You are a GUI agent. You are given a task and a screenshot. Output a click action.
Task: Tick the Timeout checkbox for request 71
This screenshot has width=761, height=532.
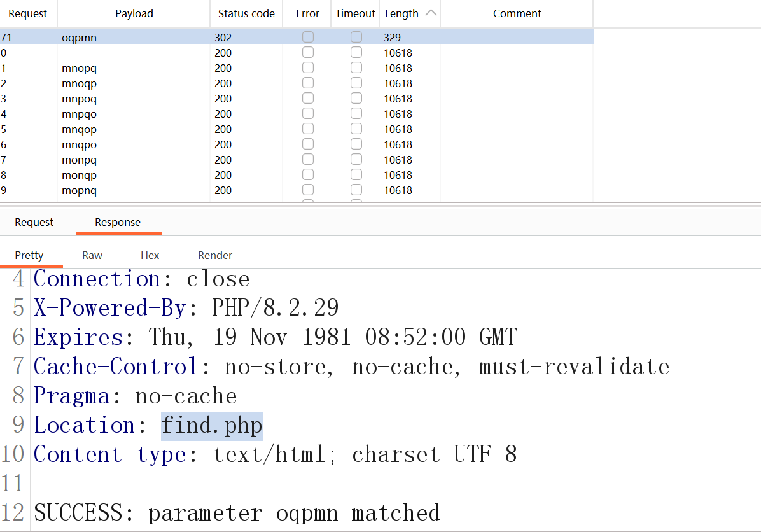coord(356,38)
